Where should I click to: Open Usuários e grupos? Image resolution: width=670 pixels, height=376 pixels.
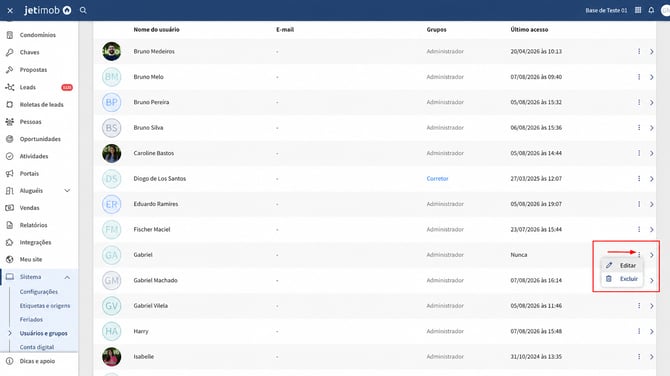(44, 333)
